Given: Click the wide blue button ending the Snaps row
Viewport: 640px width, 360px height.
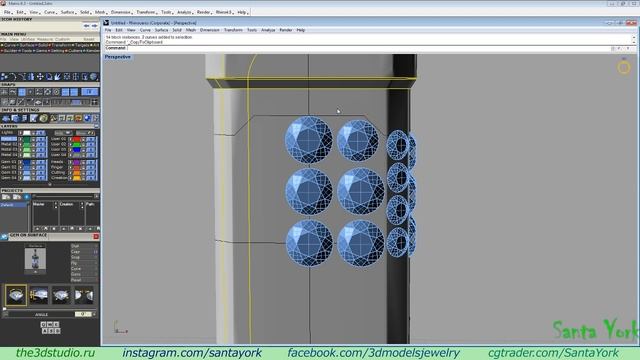Looking at the screenshot, I should 90,91.
